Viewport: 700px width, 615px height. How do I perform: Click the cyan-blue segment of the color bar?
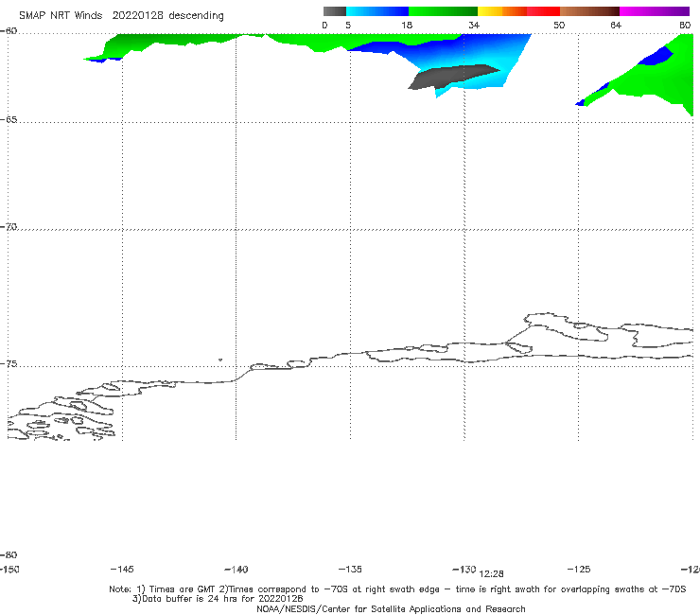[x=377, y=11]
